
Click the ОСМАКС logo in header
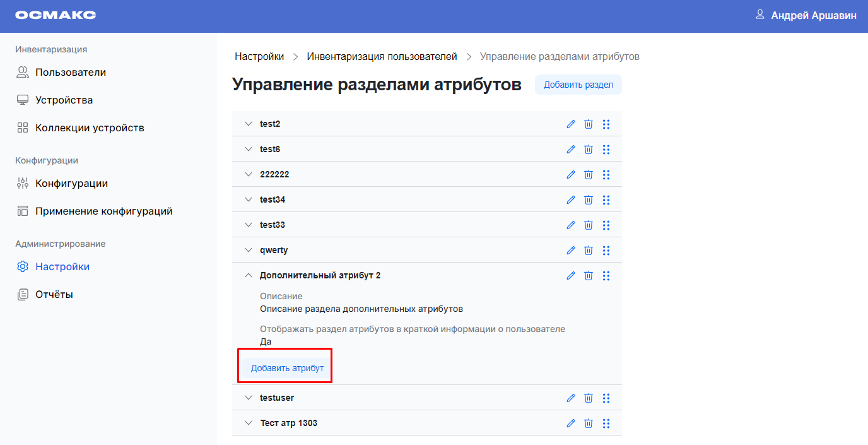56,15
